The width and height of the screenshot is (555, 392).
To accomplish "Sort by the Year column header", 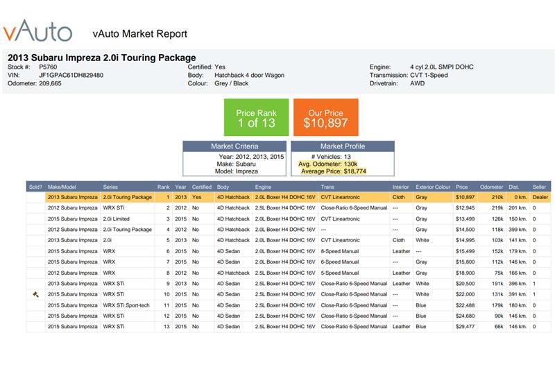I will point(180,187).
